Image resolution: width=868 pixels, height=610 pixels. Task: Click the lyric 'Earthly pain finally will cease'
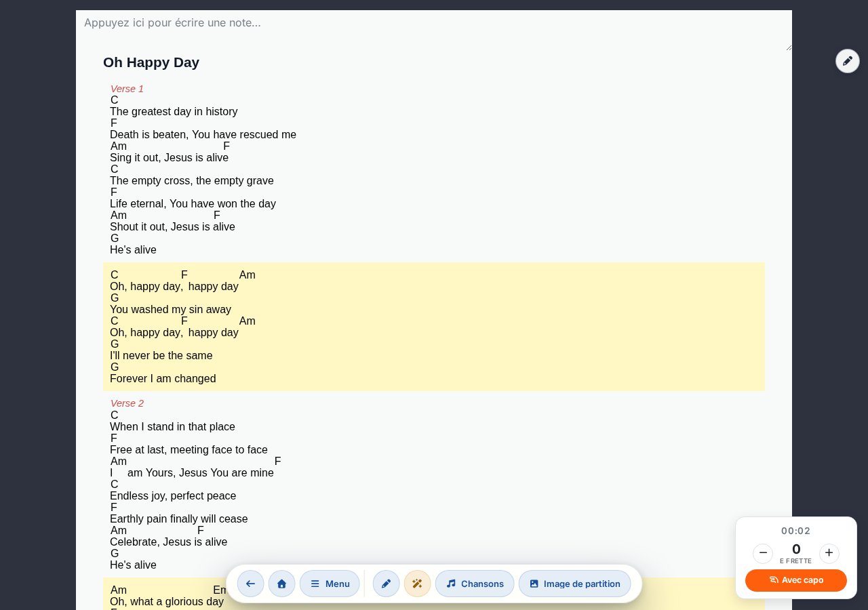pos(179,519)
